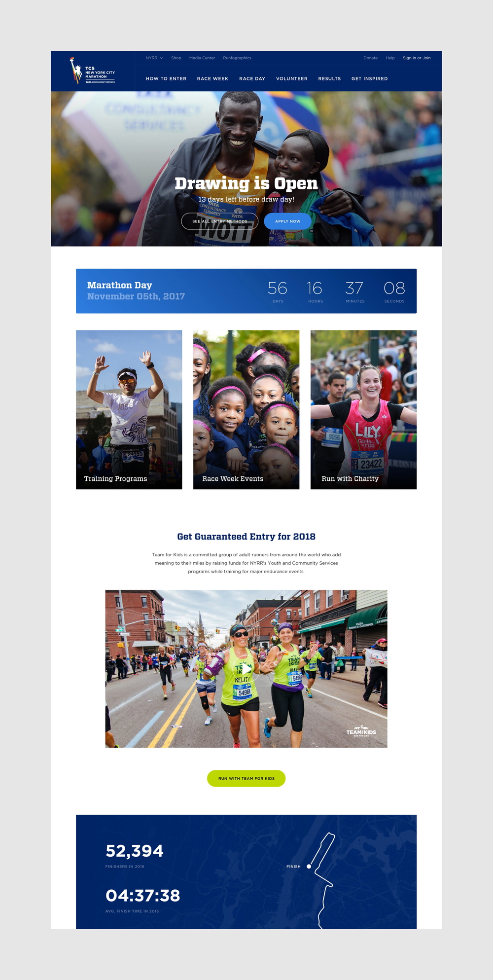Click Sign in or Join
493x980 pixels.
coord(417,58)
